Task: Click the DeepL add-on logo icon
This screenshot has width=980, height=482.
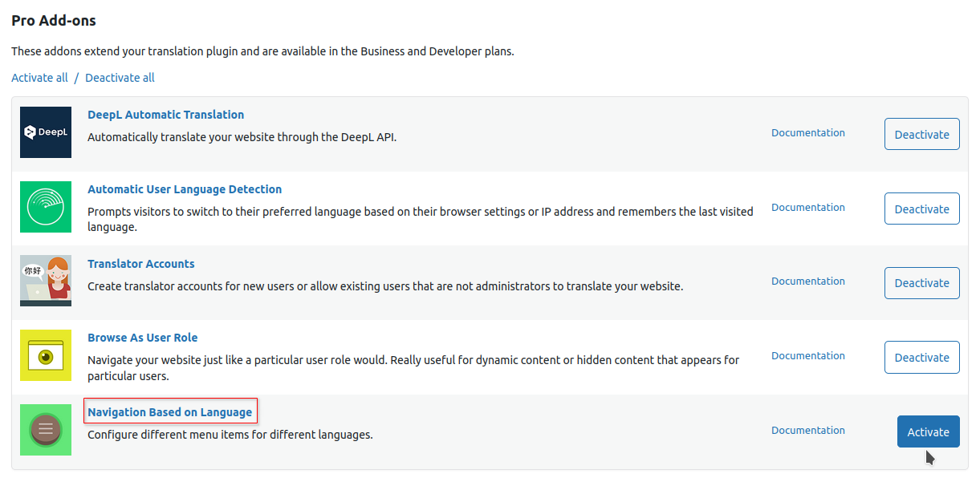Action: 46,132
